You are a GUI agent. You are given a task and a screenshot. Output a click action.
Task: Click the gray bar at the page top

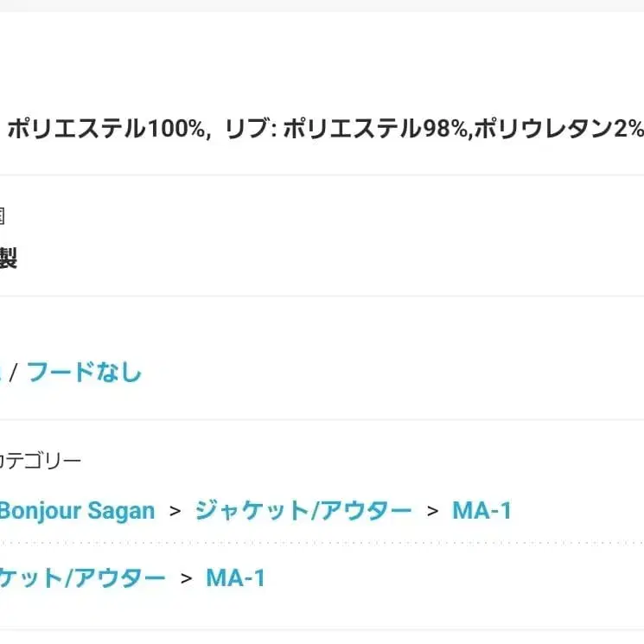tap(322, 5)
